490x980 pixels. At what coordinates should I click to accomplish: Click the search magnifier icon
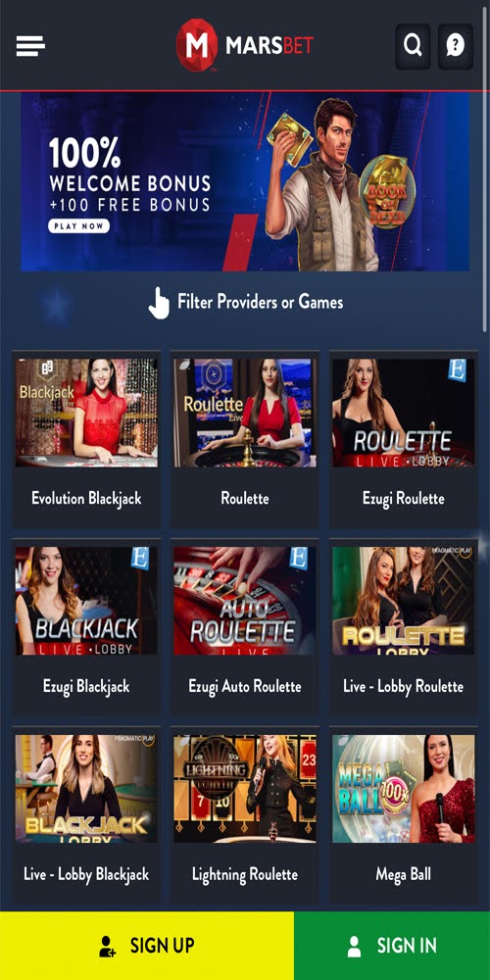click(x=413, y=46)
